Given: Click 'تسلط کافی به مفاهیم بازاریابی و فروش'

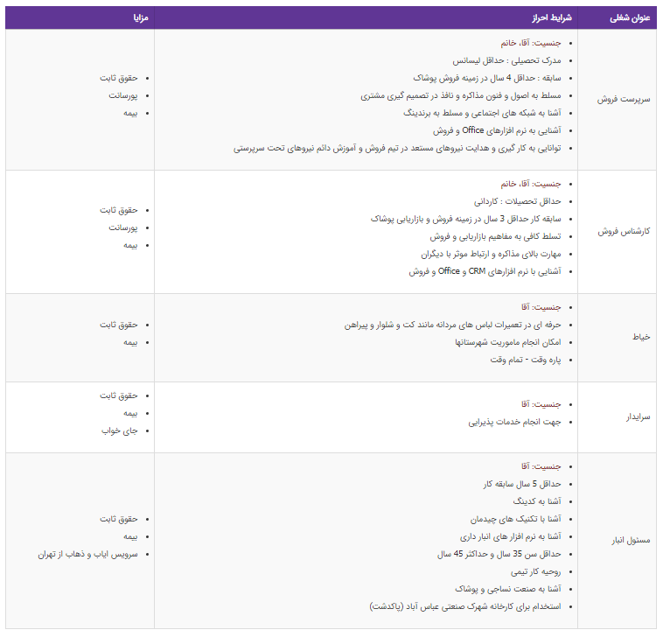Looking at the screenshot, I should pos(495,237).
